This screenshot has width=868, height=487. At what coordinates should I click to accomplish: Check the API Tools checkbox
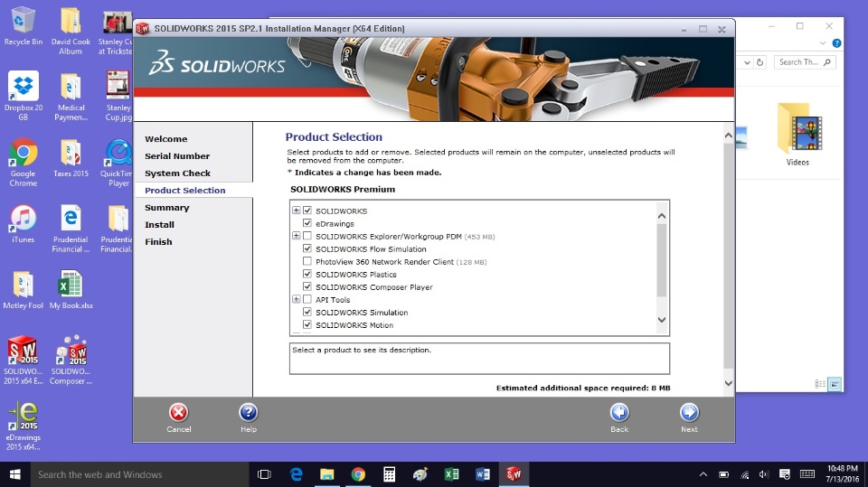pos(307,299)
